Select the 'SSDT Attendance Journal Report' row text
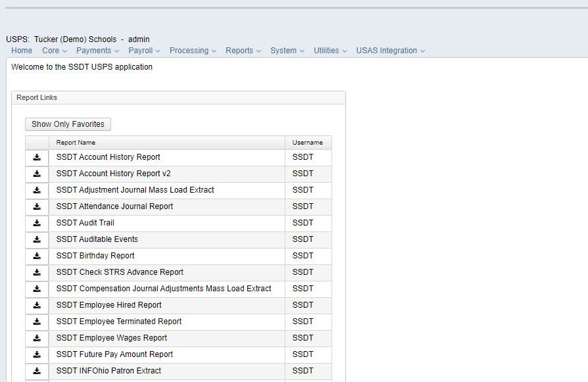The height and width of the screenshot is (382, 588). click(x=114, y=206)
